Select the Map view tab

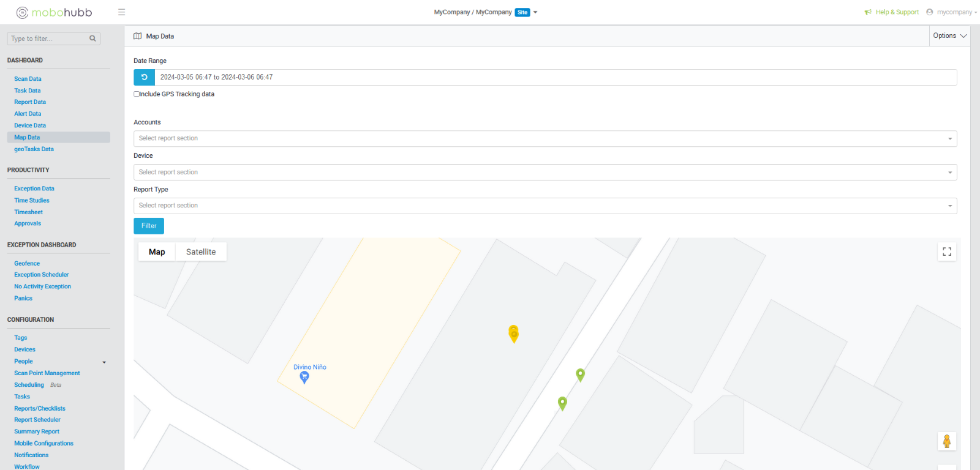click(157, 252)
